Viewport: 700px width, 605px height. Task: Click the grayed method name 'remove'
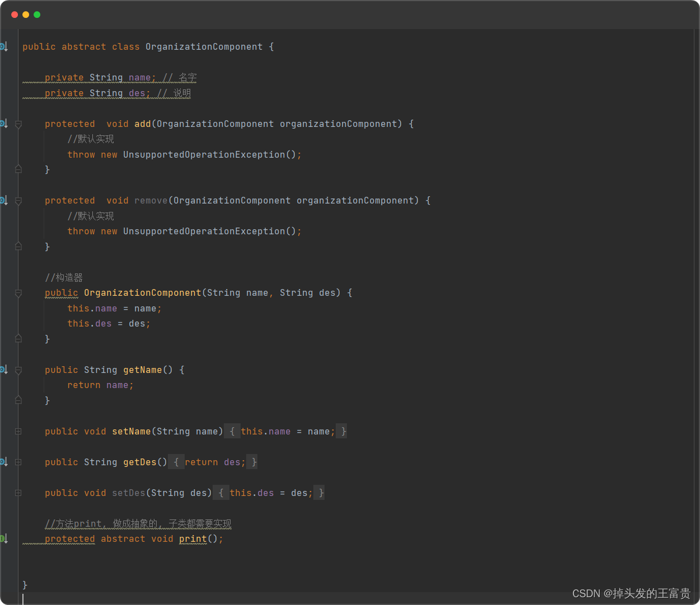coord(151,200)
